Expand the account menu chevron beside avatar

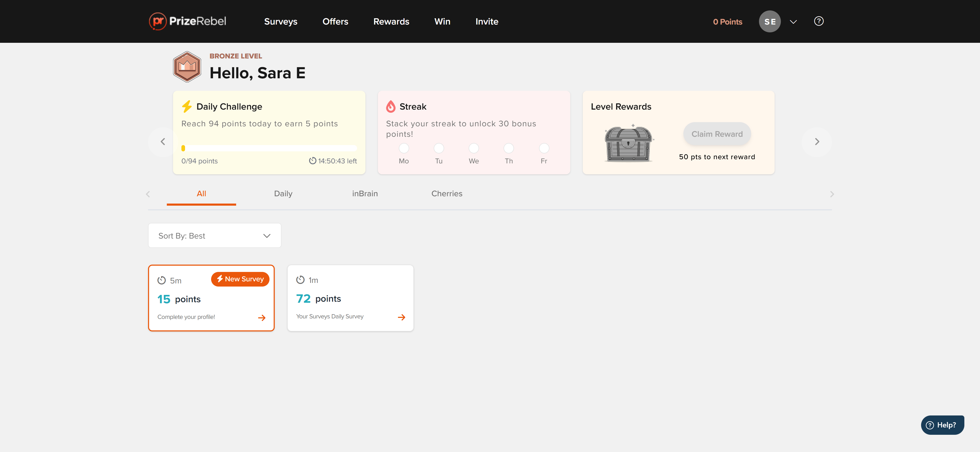(x=793, y=22)
